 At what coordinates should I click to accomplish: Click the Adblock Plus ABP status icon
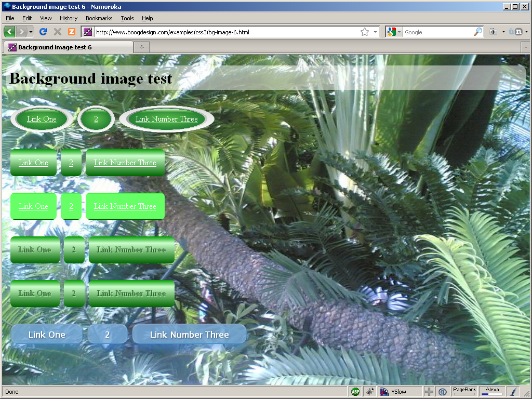(355, 392)
